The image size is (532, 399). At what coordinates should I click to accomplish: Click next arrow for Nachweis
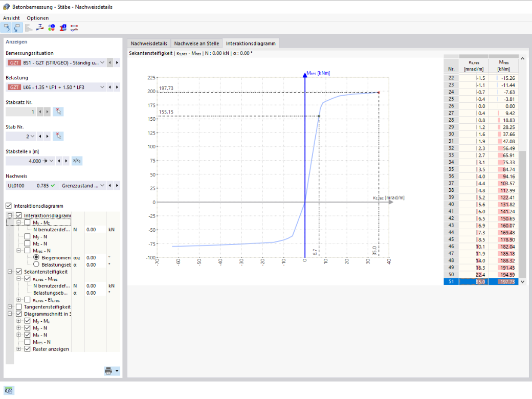[117, 186]
